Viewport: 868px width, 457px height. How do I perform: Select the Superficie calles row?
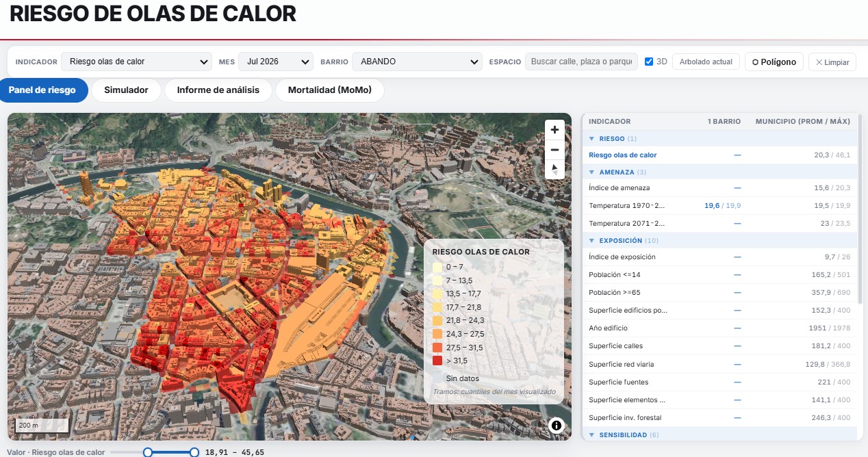(x=719, y=345)
